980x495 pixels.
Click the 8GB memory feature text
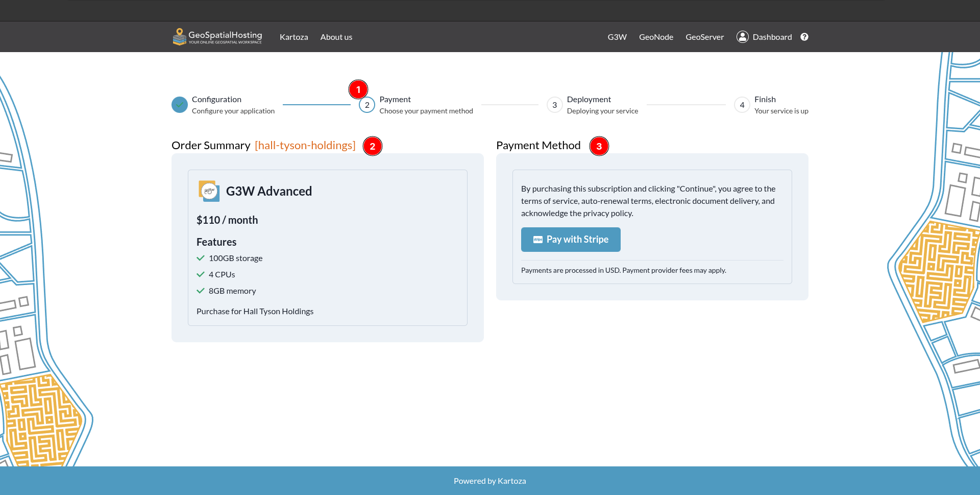pos(232,291)
